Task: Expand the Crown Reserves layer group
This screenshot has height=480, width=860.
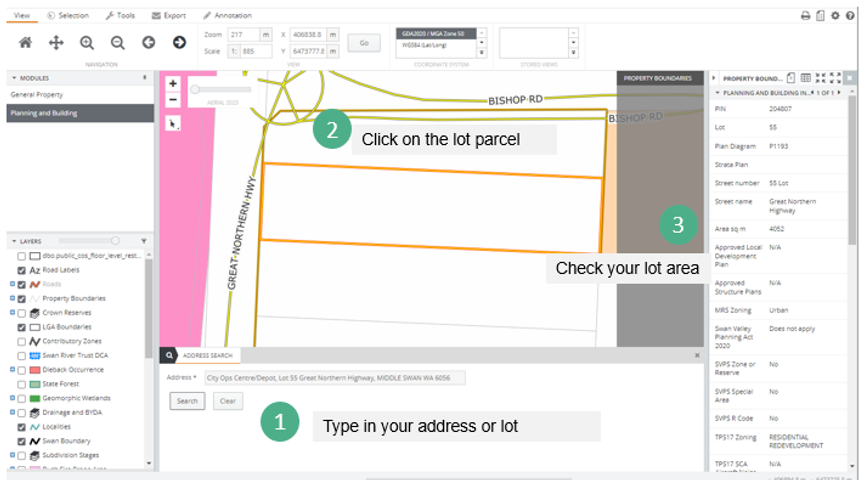Action: coord(11,313)
